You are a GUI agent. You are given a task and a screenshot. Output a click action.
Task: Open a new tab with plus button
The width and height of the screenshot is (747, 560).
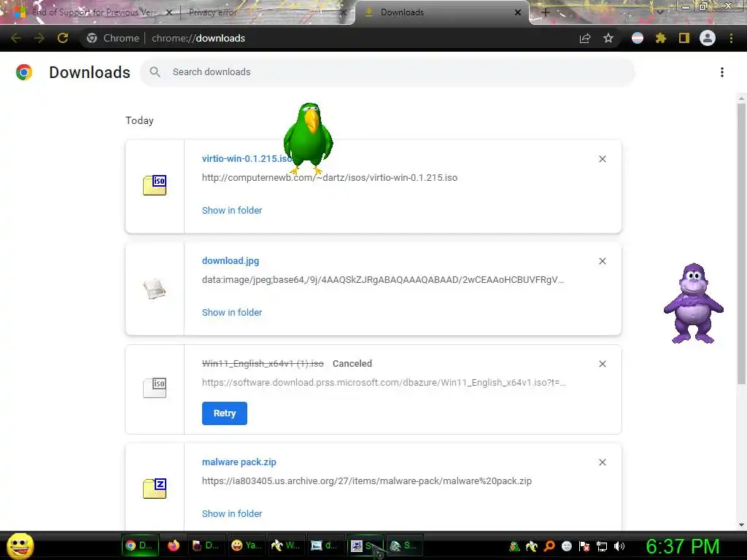click(546, 12)
